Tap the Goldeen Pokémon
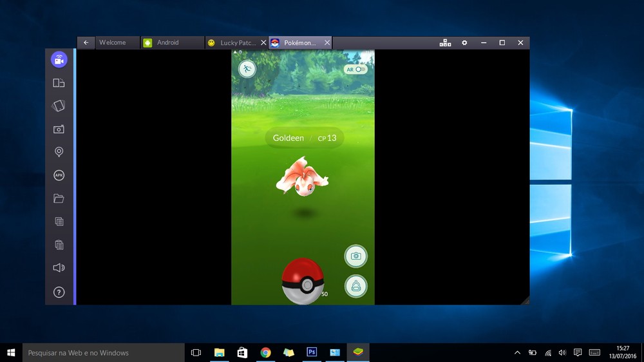644x362 pixels. (302, 176)
